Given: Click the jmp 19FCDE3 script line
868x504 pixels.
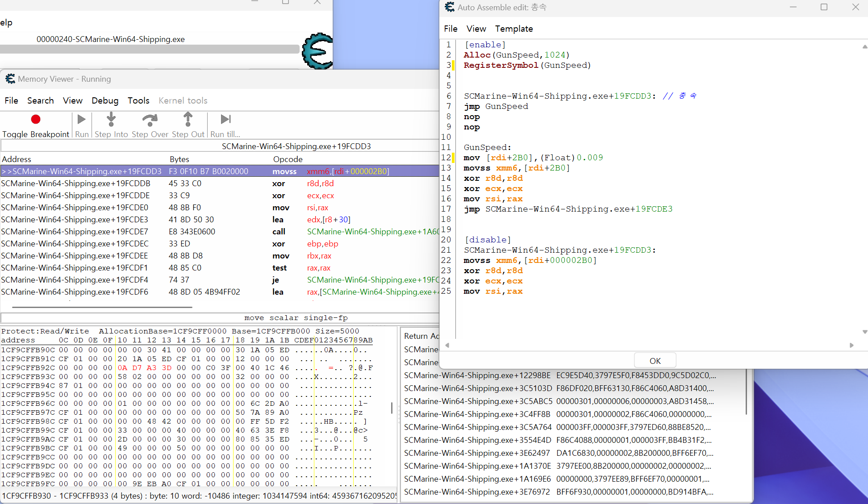Looking at the screenshot, I should [568, 209].
